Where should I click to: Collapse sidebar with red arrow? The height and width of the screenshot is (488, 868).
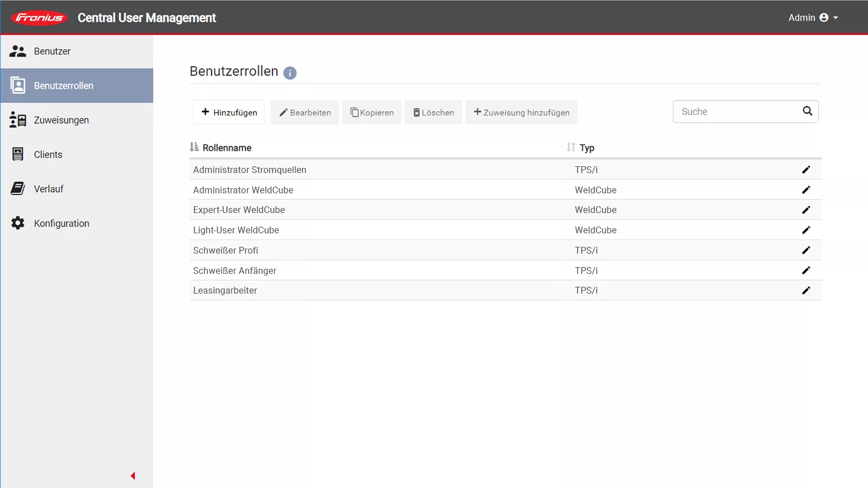tap(133, 476)
